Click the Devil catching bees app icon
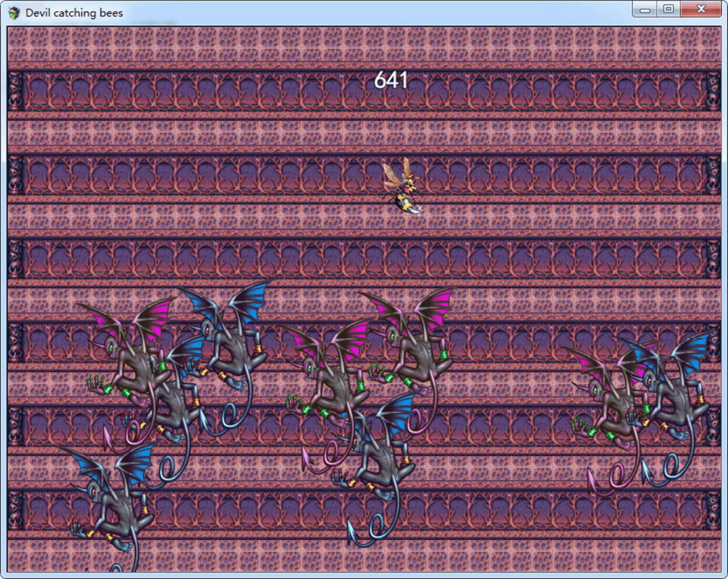 tap(14, 13)
